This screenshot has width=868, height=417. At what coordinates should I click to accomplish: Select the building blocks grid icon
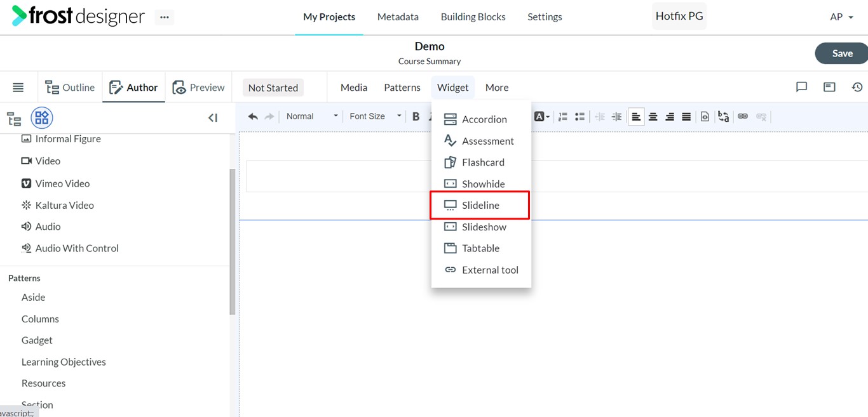click(42, 117)
